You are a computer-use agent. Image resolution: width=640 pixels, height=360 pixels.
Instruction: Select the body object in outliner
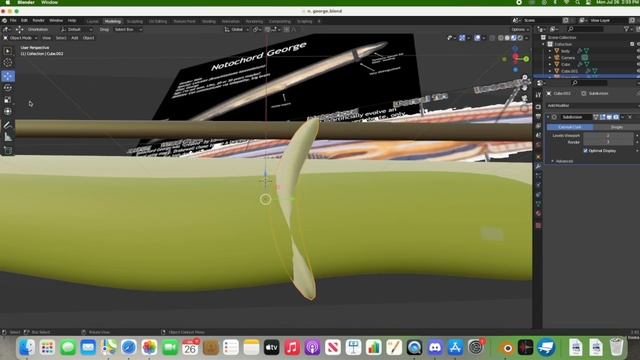(x=565, y=51)
